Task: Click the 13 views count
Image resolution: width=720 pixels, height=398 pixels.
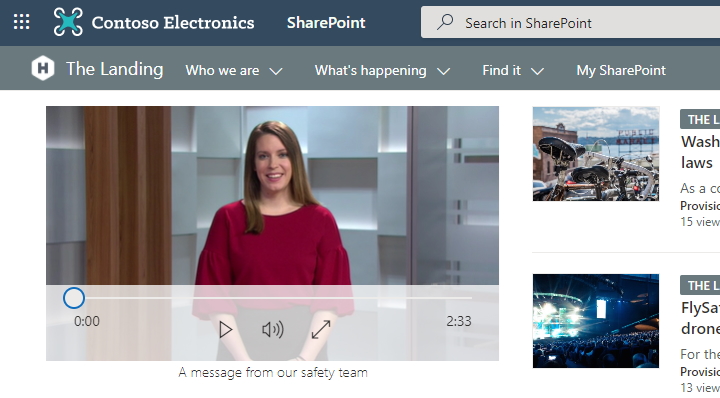Action: 700,388
